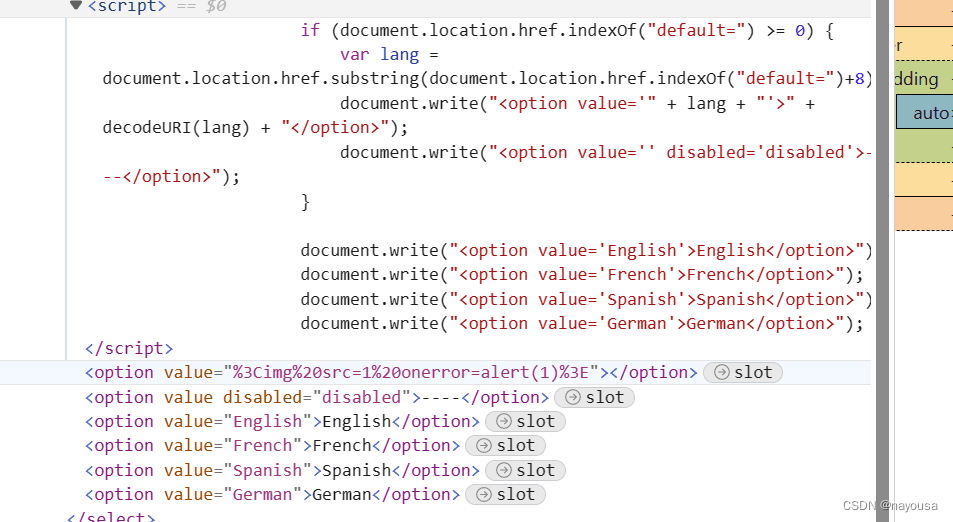Select the German option element
Image resolution: width=953 pixels, height=522 pixels.
point(272,495)
